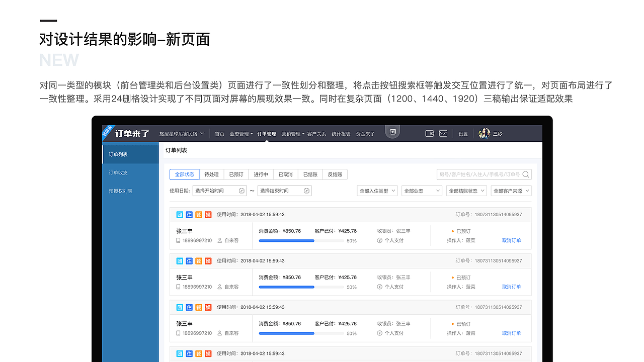Click the wallet icon in the top bar

pos(430,133)
